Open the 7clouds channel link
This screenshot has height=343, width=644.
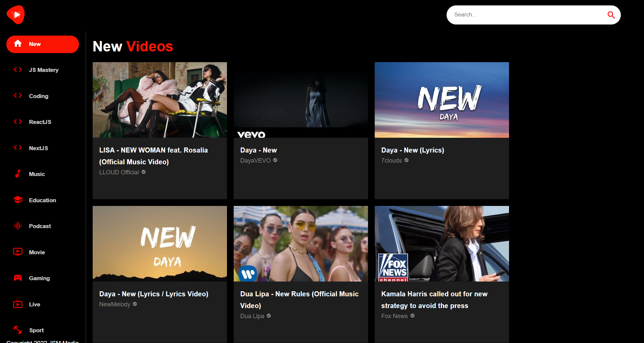(392, 161)
